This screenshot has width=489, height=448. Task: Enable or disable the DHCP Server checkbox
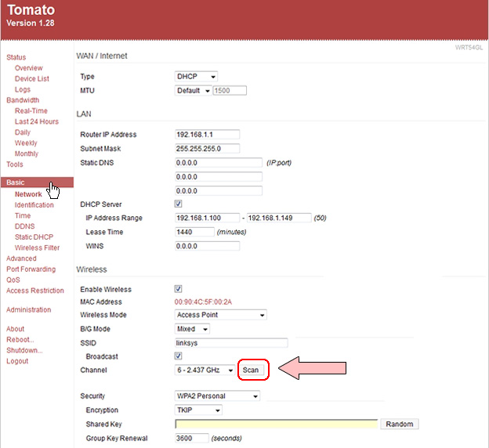tap(179, 204)
